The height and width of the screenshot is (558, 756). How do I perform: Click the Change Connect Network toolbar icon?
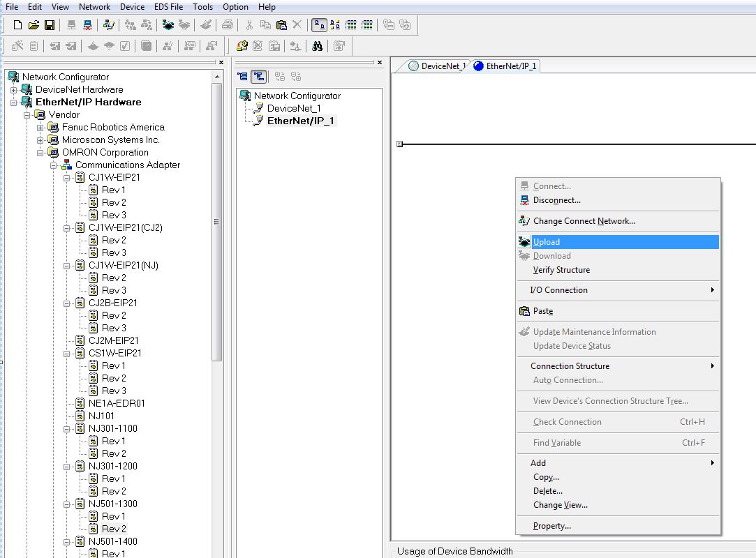point(109,25)
